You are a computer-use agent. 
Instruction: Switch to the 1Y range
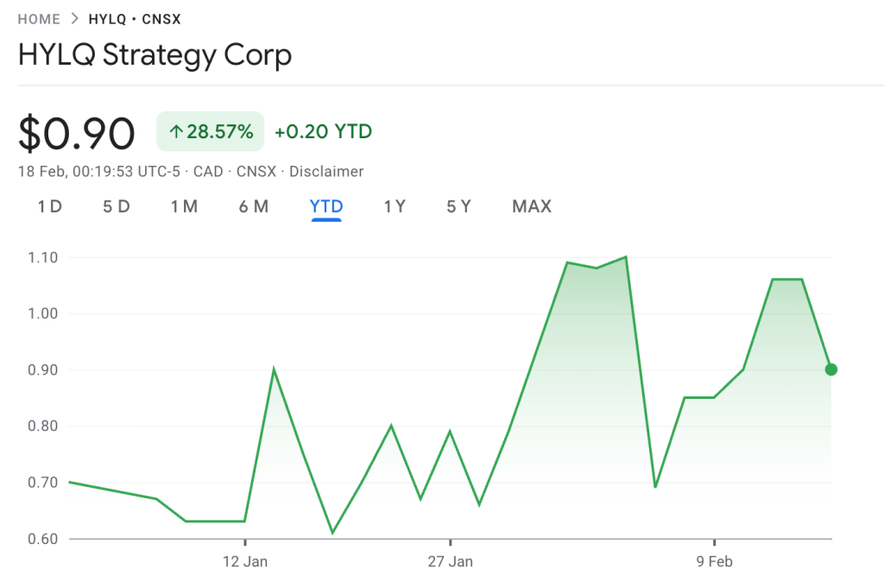(395, 206)
